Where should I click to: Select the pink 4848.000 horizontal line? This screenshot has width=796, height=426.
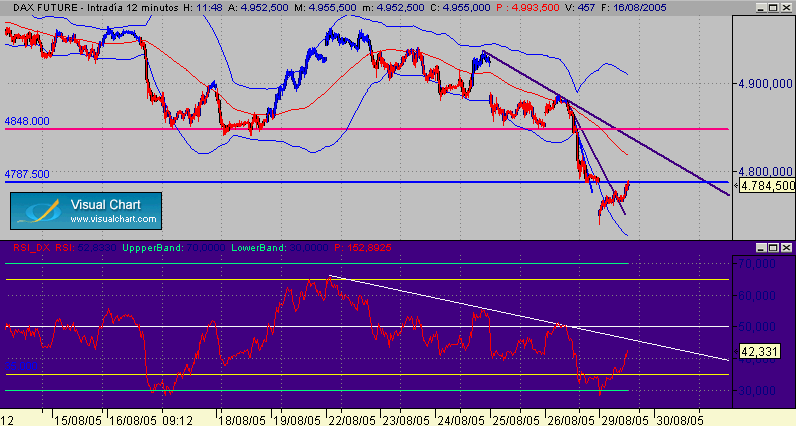(x=367, y=129)
